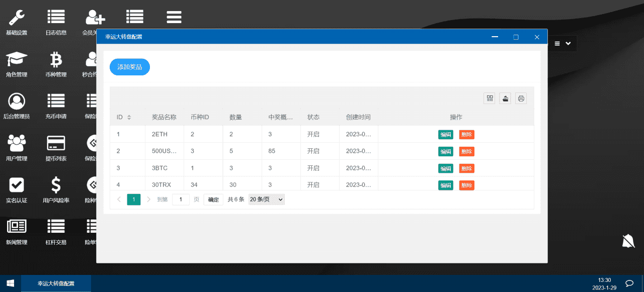Image resolution: width=644 pixels, height=292 pixels.
Task: Click the 确定 pagination confirm button
Action: click(213, 200)
